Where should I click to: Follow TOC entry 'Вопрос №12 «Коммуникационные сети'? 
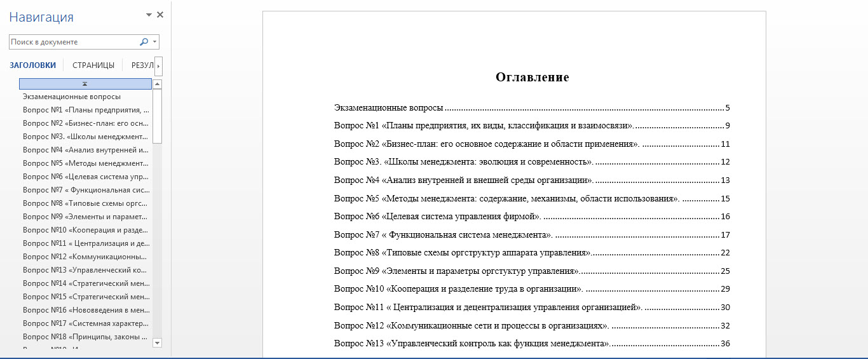[x=532, y=326]
